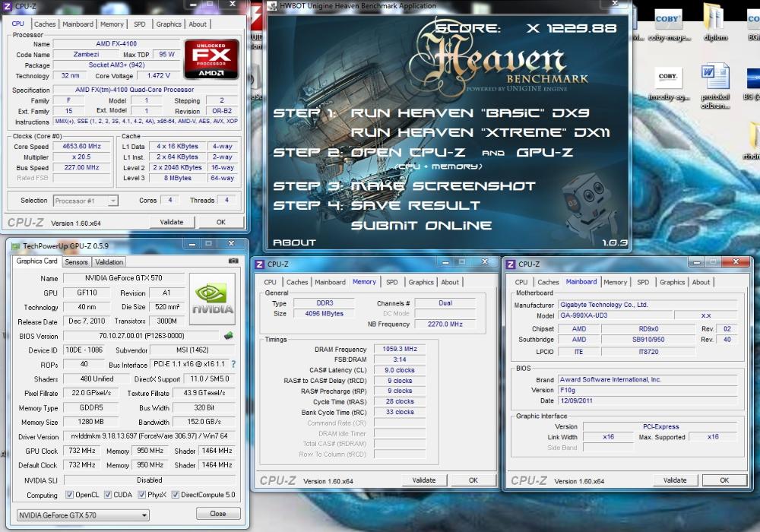
Task: Click Run Heaven Xtreme DX11 option
Action: 480,132
